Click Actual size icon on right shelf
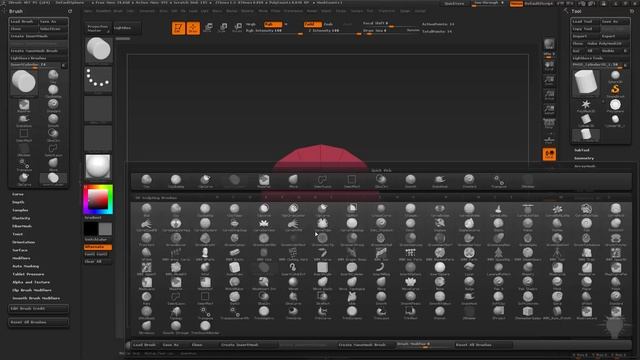Image resolution: width=640 pixels, height=360 pixels. 549,96
